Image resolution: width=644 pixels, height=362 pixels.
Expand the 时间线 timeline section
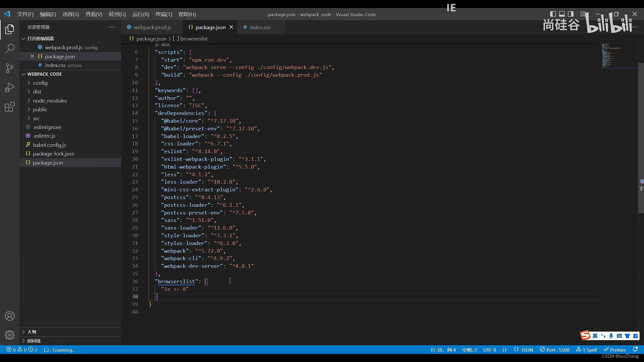tap(70, 341)
